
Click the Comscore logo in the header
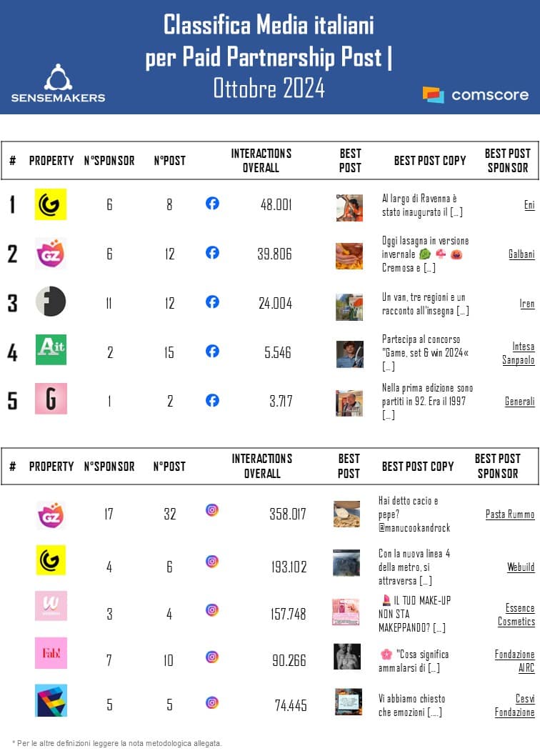pyautogui.click(x=476, y=94)
